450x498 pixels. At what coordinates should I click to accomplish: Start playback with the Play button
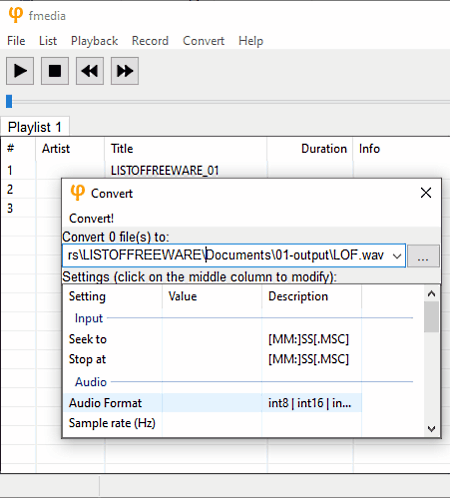(20, 71)
